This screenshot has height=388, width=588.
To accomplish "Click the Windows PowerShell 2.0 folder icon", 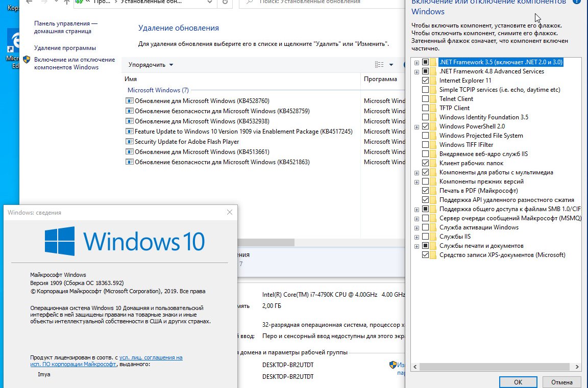I will click(x=433, y=126).
